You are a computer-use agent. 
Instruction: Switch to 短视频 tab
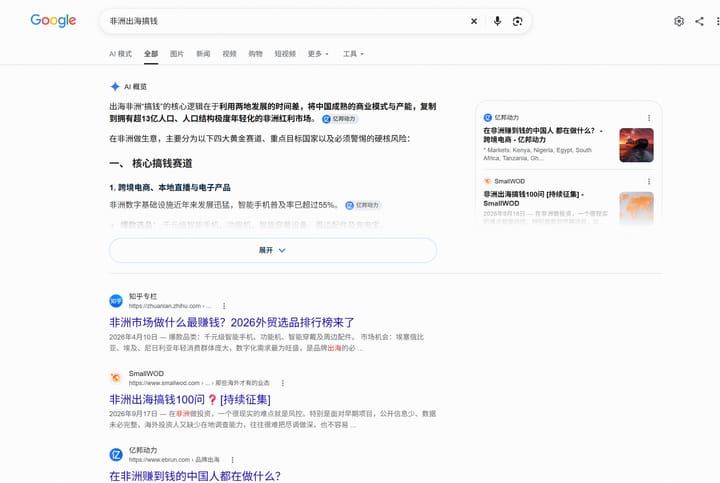pyautogui.click(x=285, y=54)
